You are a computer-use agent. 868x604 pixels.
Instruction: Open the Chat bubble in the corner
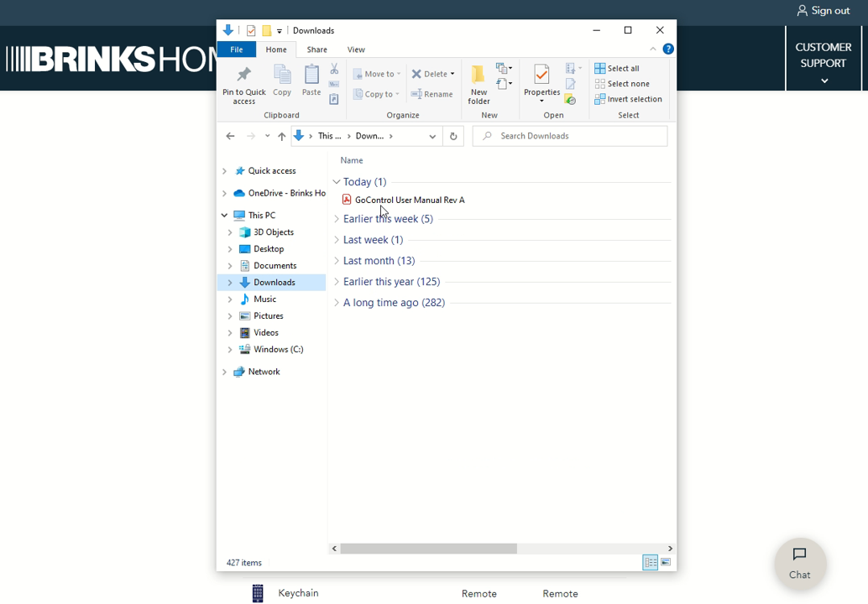(x=799, y=564)
